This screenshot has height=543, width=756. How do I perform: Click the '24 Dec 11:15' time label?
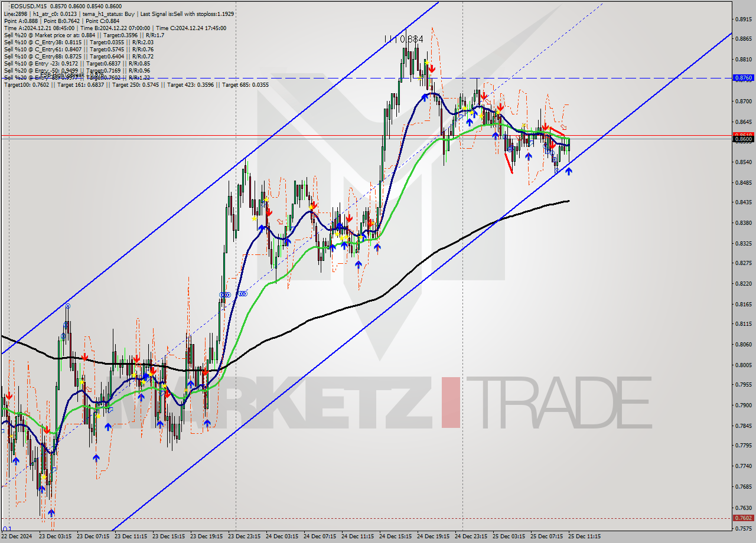tap(357, 537)
